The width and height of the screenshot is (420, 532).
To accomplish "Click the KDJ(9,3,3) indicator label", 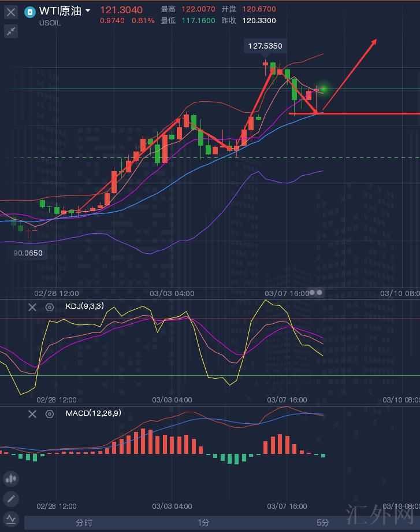I will (84, 307).
